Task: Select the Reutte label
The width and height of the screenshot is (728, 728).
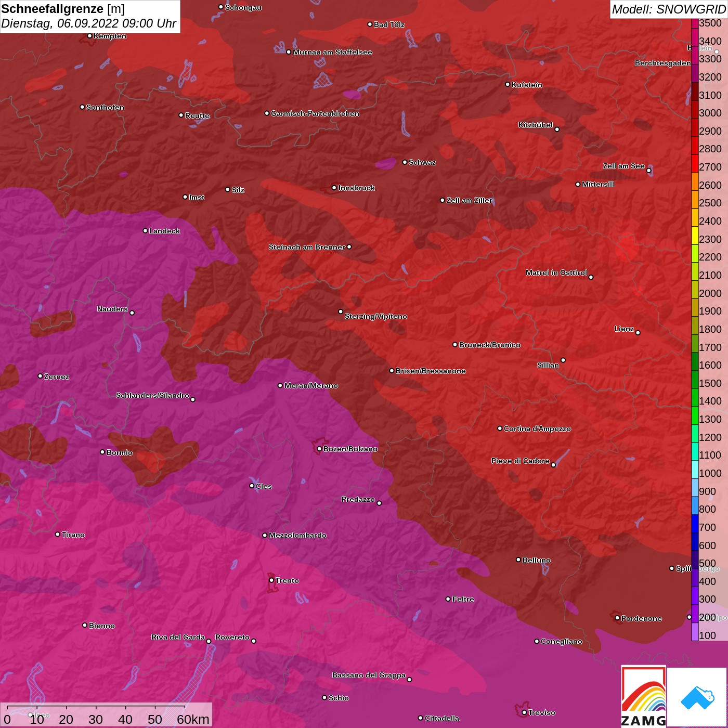Action: point(197,115)
